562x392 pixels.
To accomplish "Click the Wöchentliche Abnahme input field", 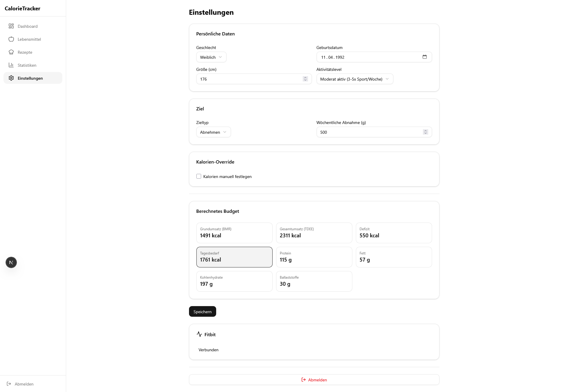I will click(x=369, y=132).
